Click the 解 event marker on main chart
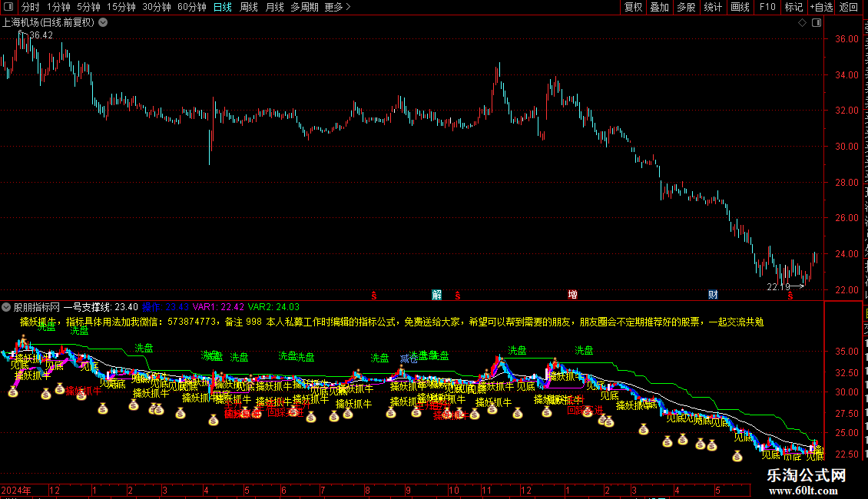Viewport: 868px width, 499px height. (x=437, y=295)
